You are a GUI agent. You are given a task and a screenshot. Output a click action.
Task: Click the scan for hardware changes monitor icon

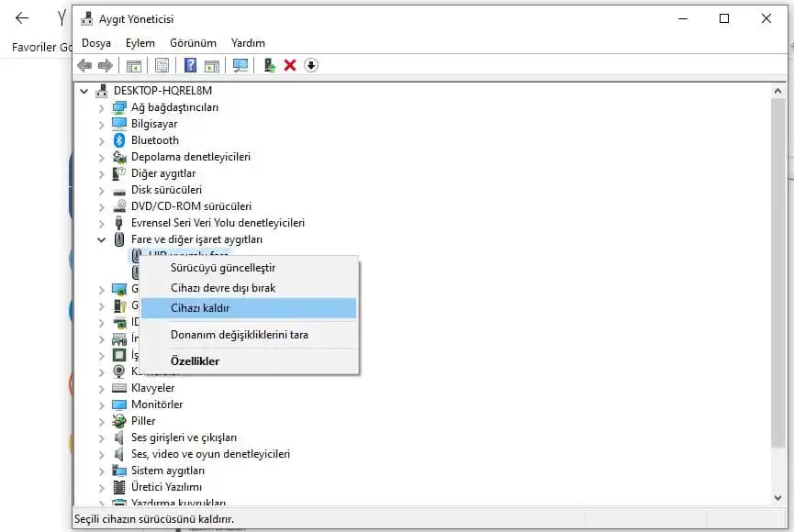240,65
